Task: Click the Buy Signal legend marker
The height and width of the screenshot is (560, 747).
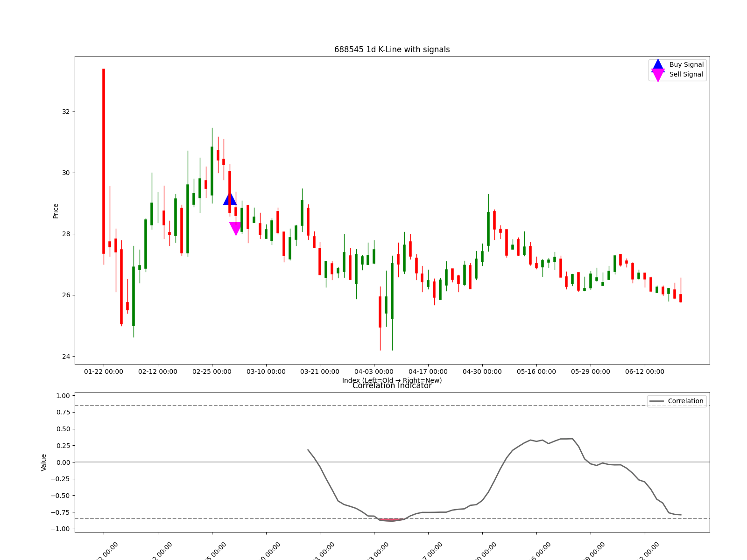Action: coord(658,65)
